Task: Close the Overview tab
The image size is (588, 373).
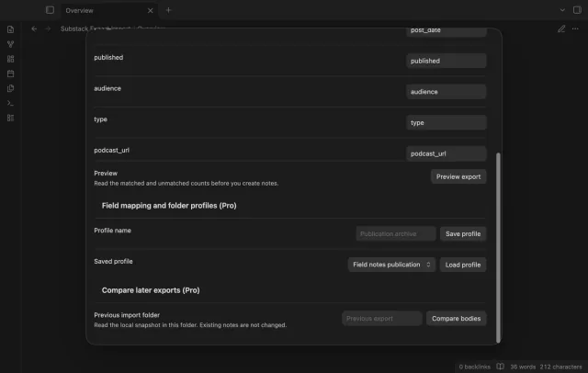Action: [151, 10]
